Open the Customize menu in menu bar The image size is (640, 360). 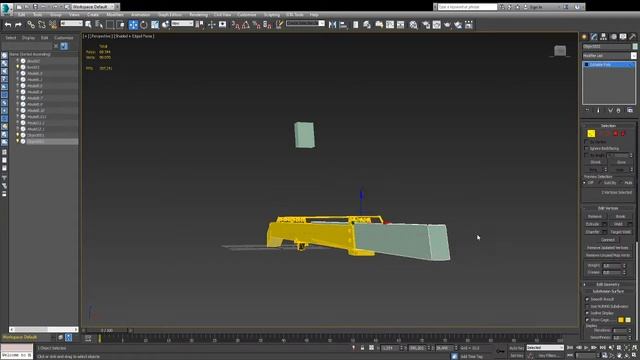tap(247, 15)
